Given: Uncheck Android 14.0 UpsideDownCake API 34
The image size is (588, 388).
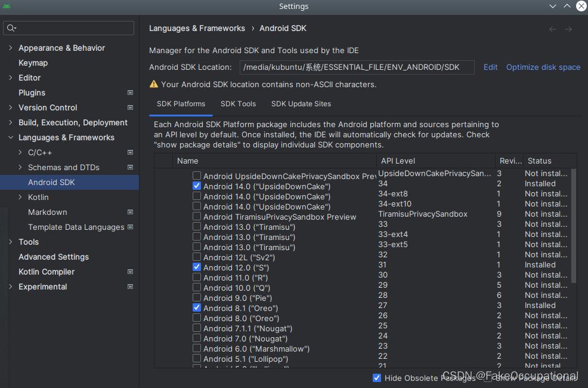Looking at the screenshot, I should click(197, 186).
